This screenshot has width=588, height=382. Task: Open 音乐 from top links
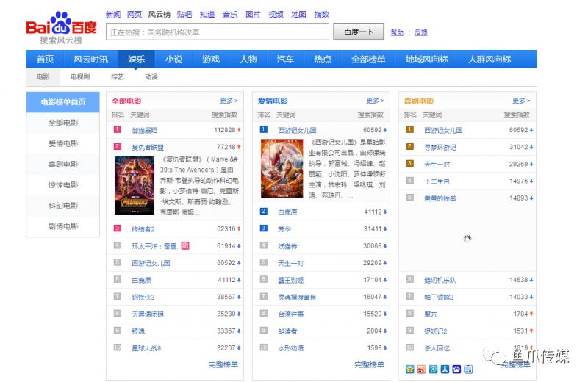(x=230, y=15)
